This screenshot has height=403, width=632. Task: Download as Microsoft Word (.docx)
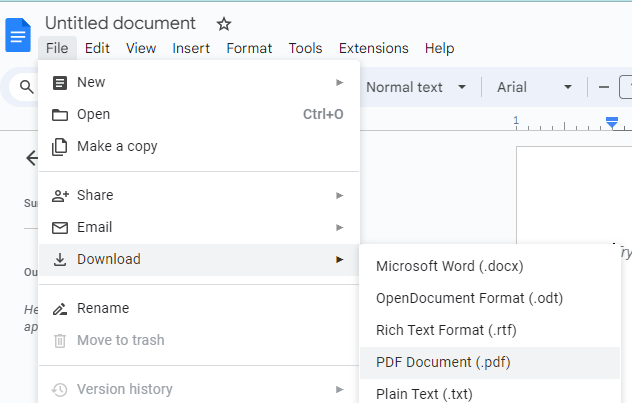(490, 266)
